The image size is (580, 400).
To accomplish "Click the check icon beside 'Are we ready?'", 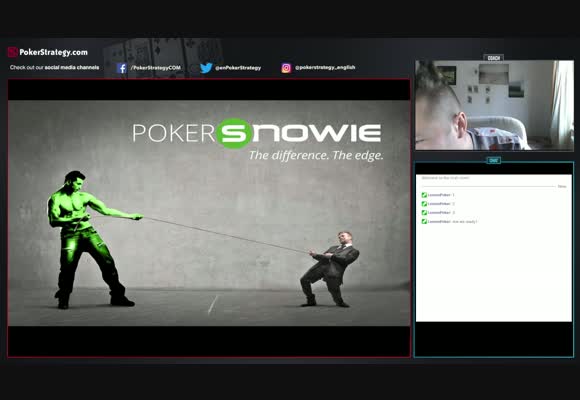I will pyautogui.click(x=424, y=221).
